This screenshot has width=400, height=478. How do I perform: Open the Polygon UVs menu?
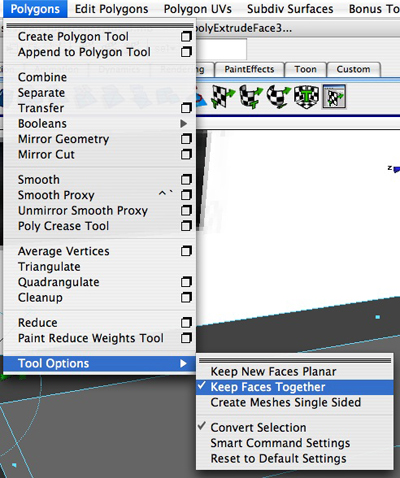[x=198, y=9]
